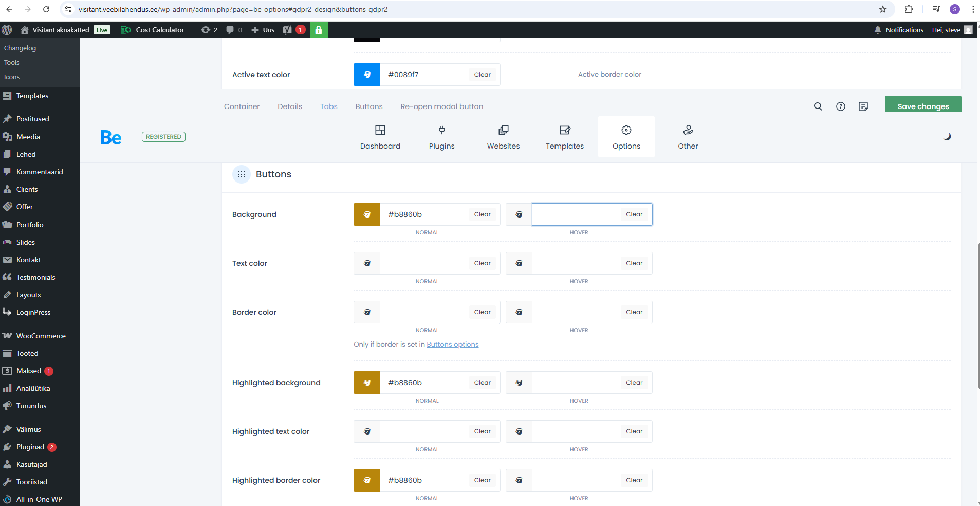Click the search magnifier icon

[x=818, y=106]
